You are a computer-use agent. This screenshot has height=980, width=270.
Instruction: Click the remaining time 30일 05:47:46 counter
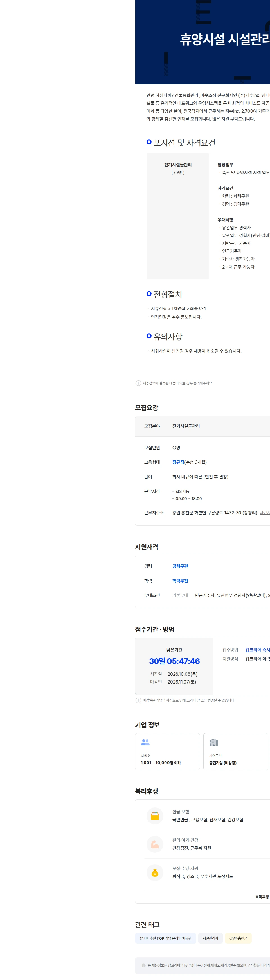[x=174, y=661]
